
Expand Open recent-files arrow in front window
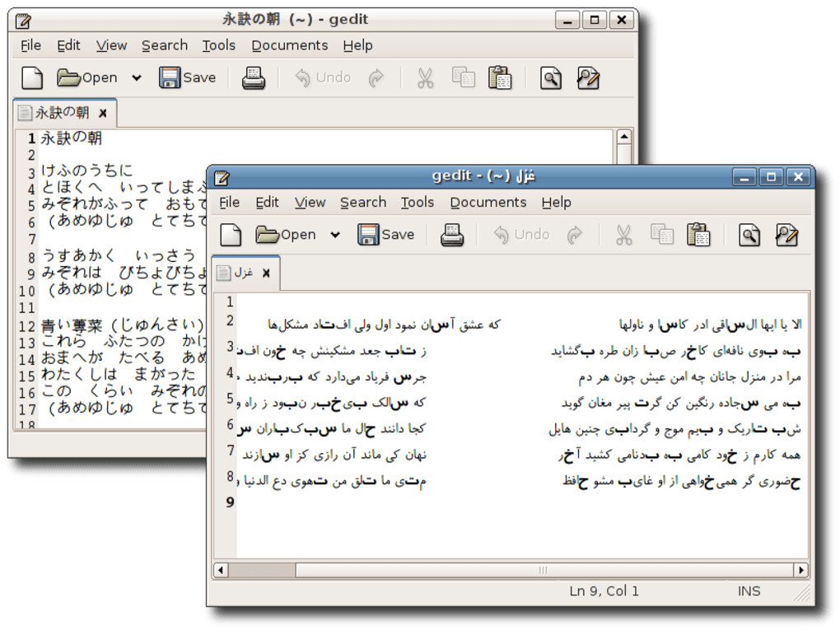tap(335, 235)
